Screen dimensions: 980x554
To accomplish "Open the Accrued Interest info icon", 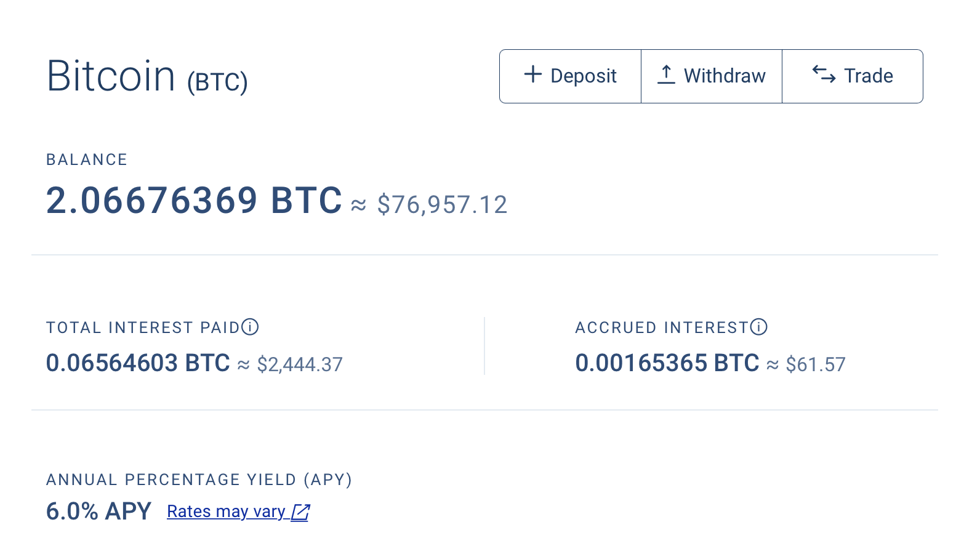I will tap(759, 327).
